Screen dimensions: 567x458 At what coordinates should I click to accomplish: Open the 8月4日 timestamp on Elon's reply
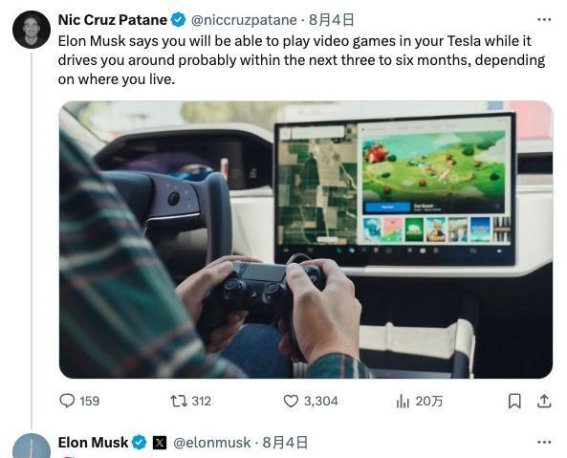[285, 442]
